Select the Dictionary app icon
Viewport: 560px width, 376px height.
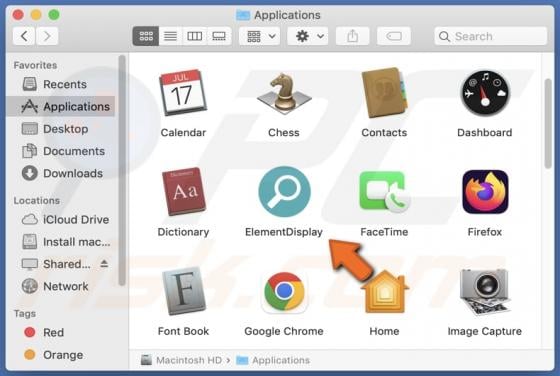[184, 191]
